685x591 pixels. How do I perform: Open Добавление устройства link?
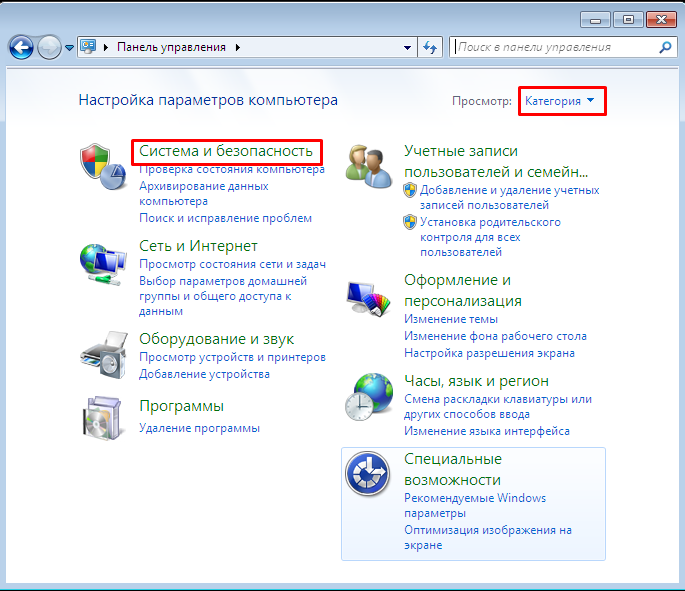tap(204, 374)
